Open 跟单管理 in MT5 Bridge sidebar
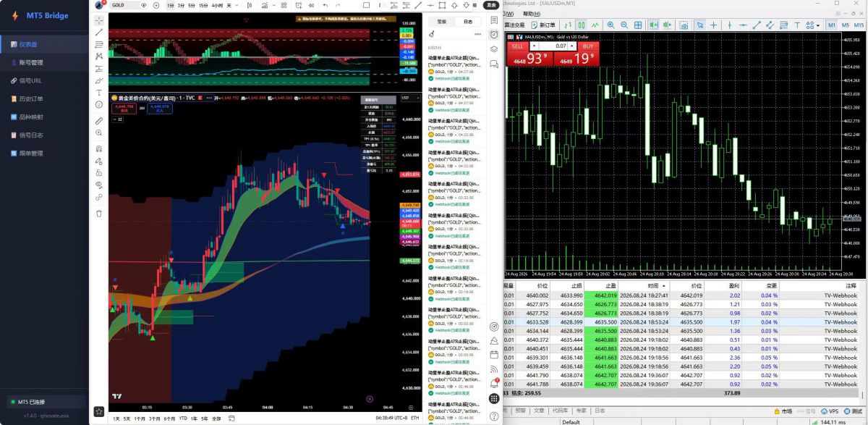The height and width of the screenshot is (425, 868). pyautogui.click(x=45, y=153)
